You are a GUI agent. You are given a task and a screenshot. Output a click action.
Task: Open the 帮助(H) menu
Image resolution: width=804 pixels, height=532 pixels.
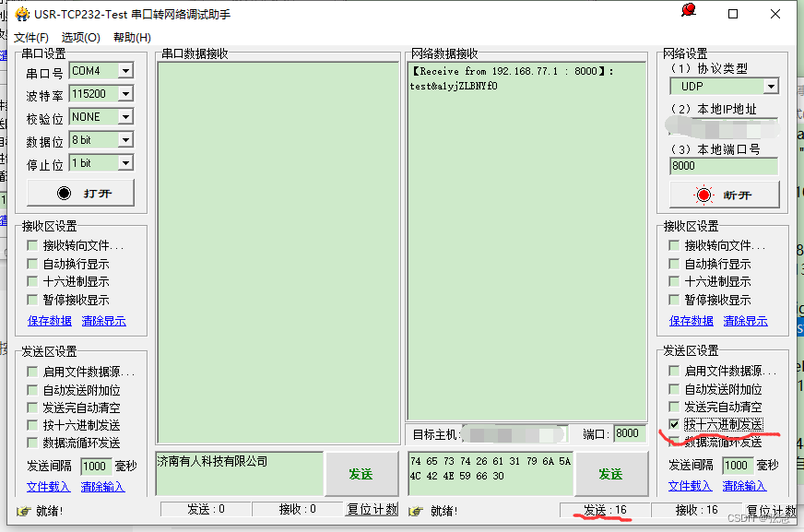point(132,38)
